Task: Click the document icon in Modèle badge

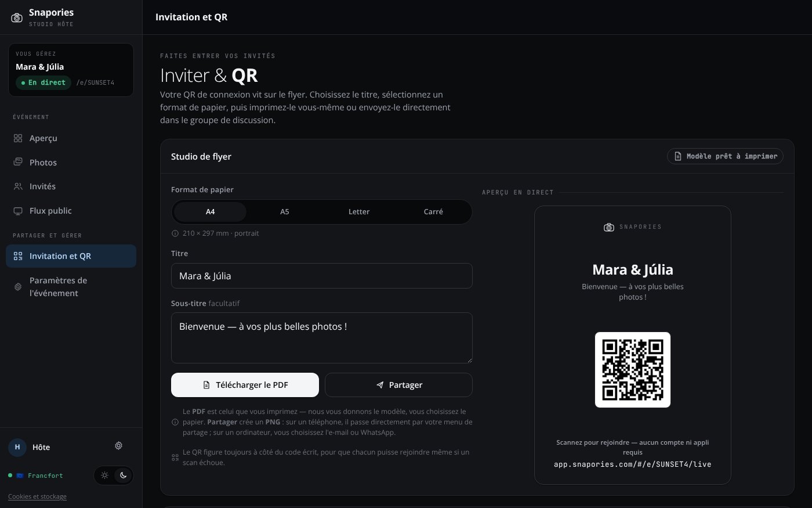Action: 677,156
